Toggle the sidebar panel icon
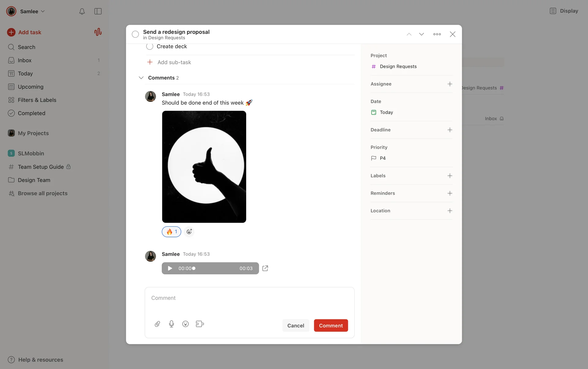The height and width of the screenshot is (369, 588). [98, 11]
